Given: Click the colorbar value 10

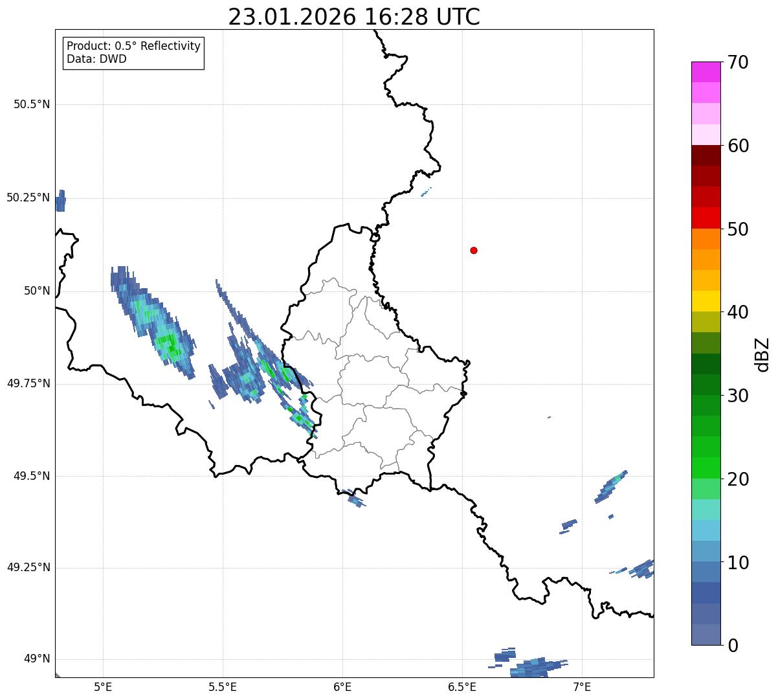Looking at the screenshot, I should tap(739, 563).
